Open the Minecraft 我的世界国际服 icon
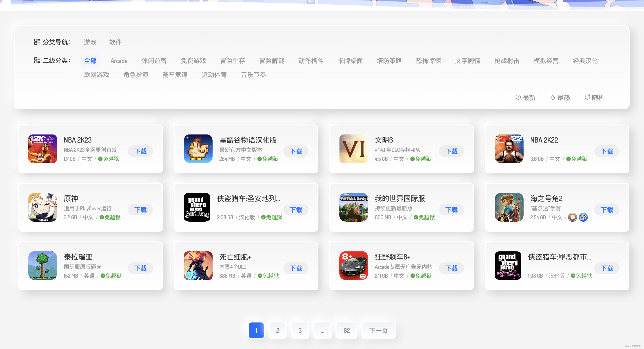Screen dimensions: 644x349 tap(353, 207)
